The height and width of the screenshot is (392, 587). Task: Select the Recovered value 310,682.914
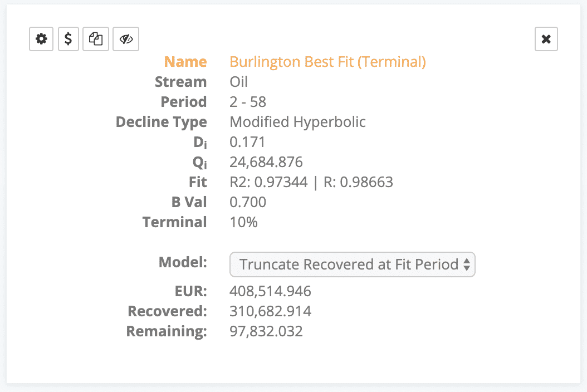coord(270,311)
